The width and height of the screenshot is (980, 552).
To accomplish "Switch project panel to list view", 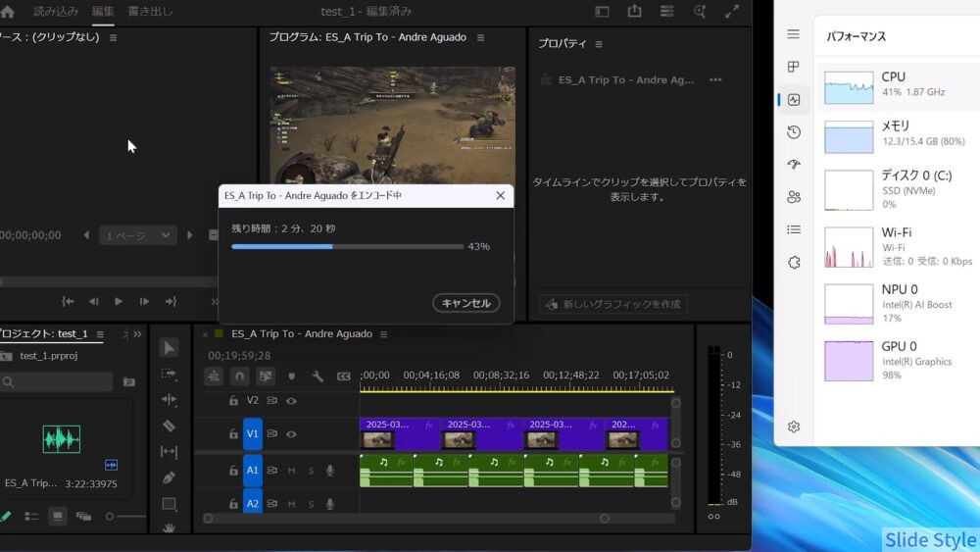I will (31, 517).
